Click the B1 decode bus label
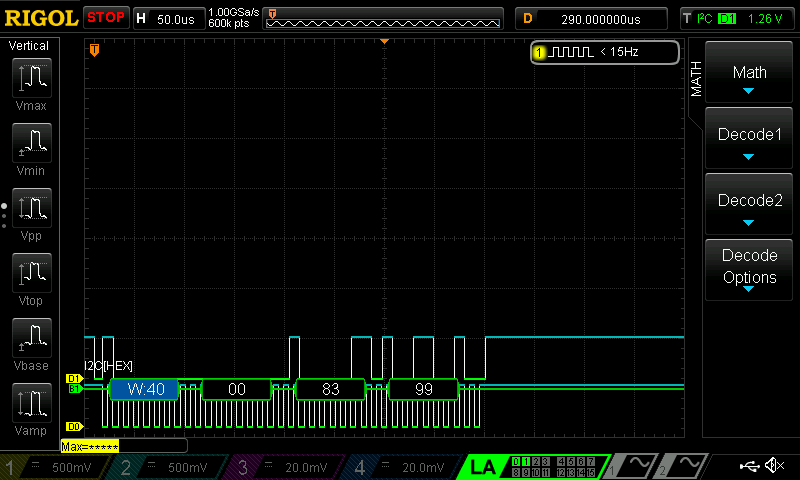 pos(74,389)
